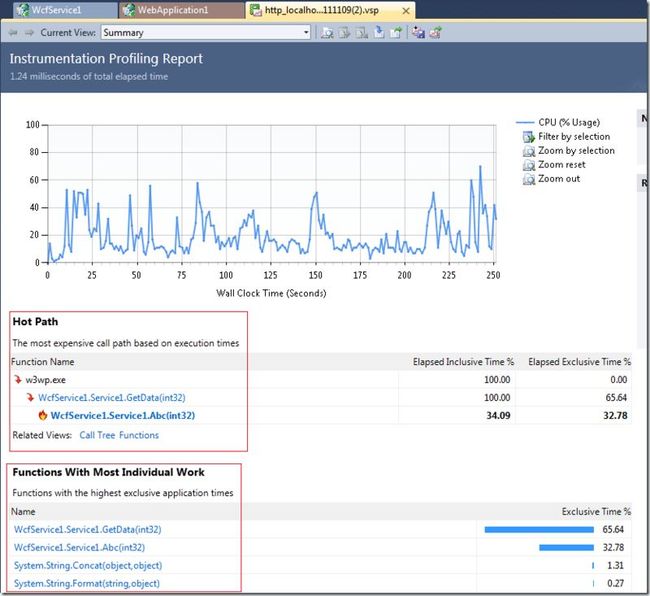Click the flame icon beside Abc(int32)
Viewport: 650px width, 596px height.
coord(43,415)
